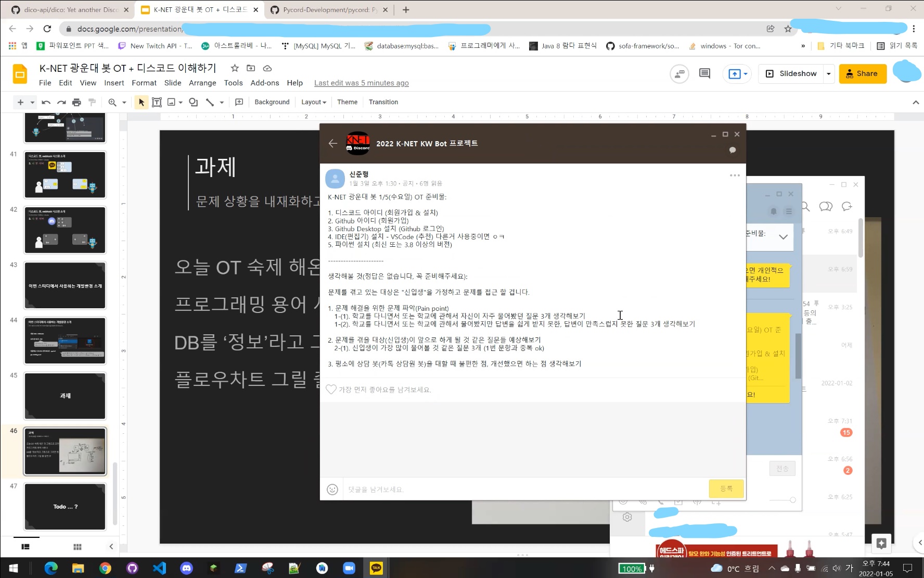Image resolution: width=924 pixels, height=578 pixels.
Task: Open 'Last edit was 5 minutes ago' link
Action: click(361, 83)
